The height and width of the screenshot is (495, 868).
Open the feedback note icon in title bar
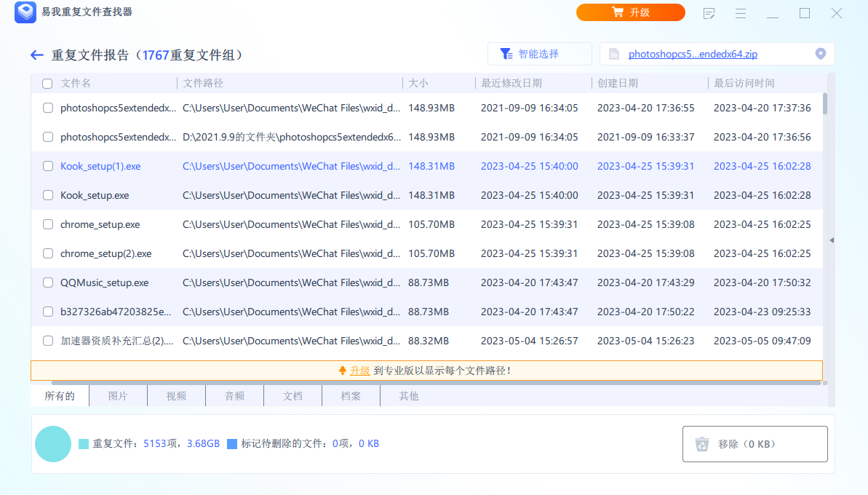tap(709, 13)
